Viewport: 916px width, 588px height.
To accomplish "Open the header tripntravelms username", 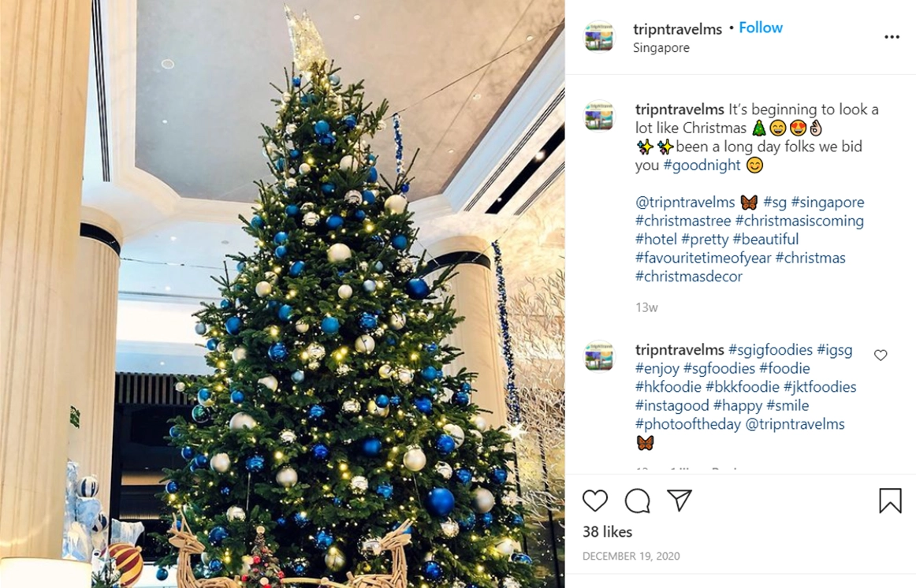I will [x=678, y=29].
